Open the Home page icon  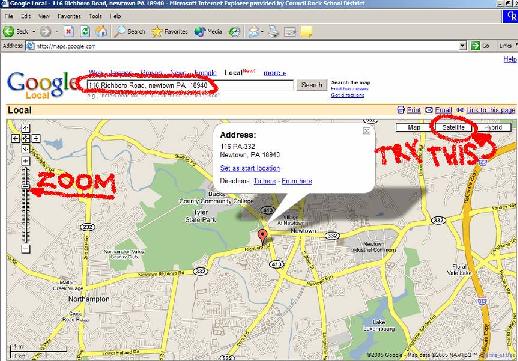[101, 32]
